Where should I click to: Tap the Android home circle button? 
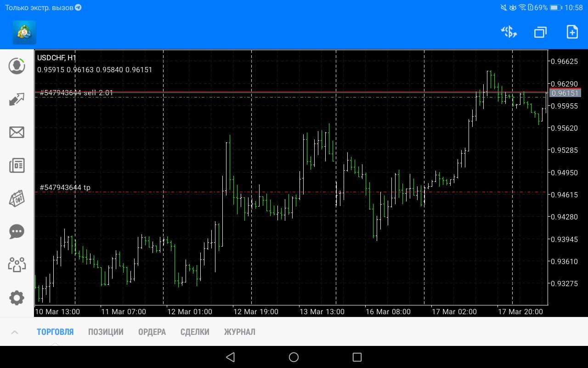tap(294, 357)
